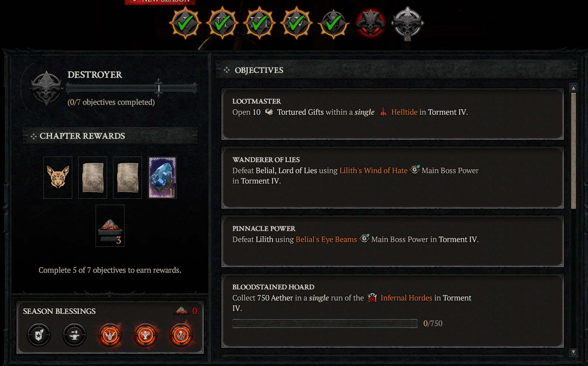This screenshot has width=588, height=366.
Task: Inspect the blue crystal chapter reward
Action: [162, 178]
